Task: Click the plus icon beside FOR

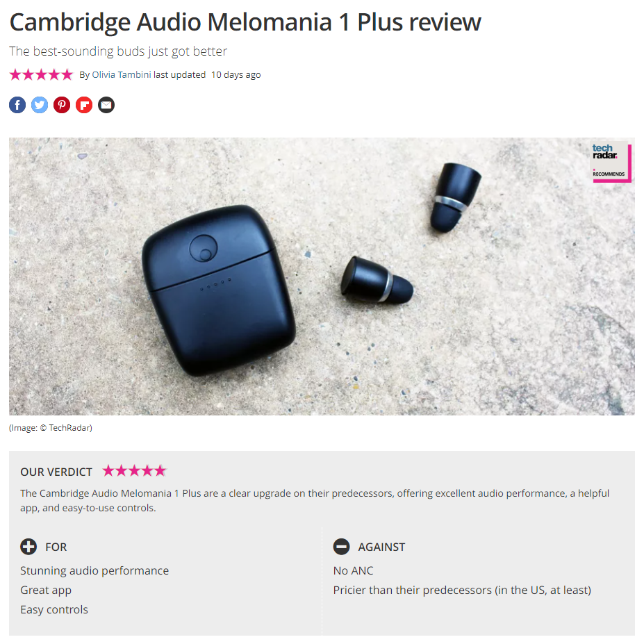Action: 28,547
